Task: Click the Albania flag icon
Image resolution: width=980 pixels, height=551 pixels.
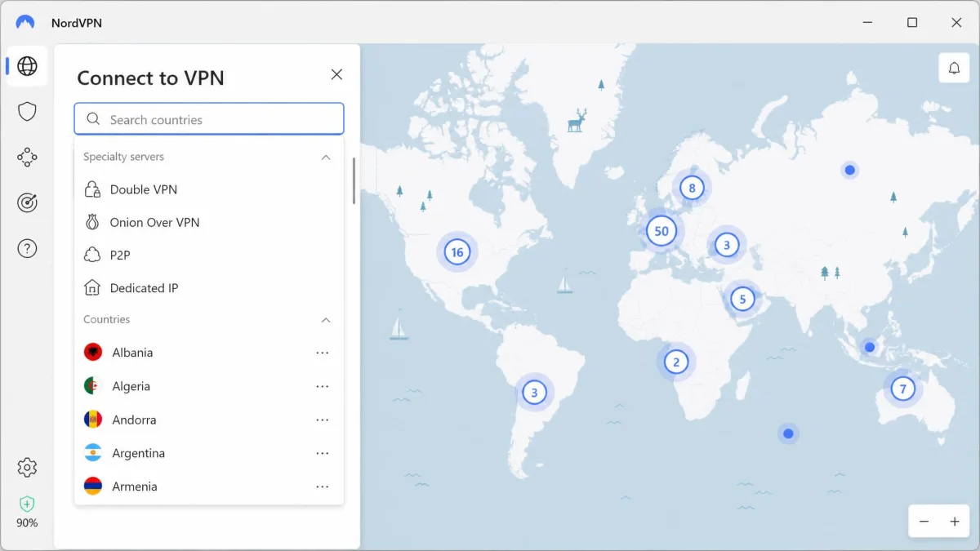Action: coord(93,353)
